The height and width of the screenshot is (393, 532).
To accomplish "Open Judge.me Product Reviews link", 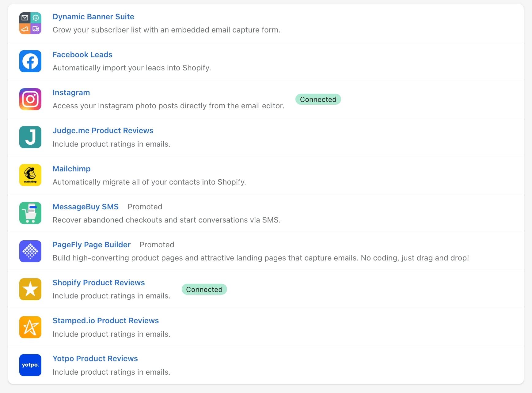I will point(103,130).
